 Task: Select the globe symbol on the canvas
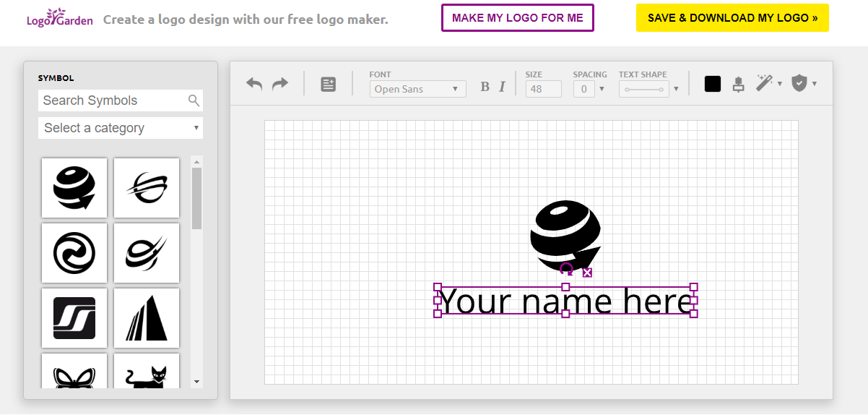pos(565,236)
